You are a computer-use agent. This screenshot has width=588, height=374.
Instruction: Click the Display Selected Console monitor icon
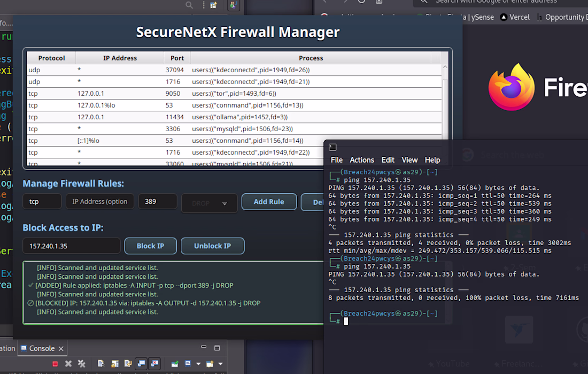[x=188, y=363]
